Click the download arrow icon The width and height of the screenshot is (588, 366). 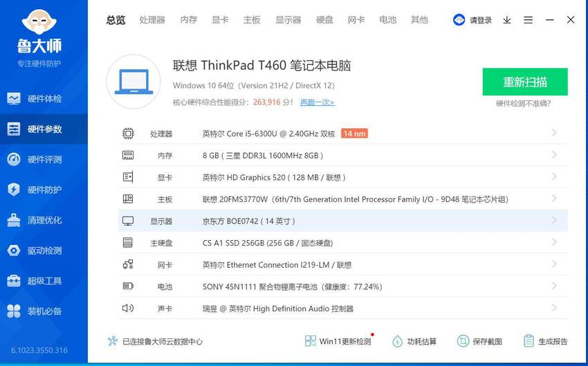507,20
